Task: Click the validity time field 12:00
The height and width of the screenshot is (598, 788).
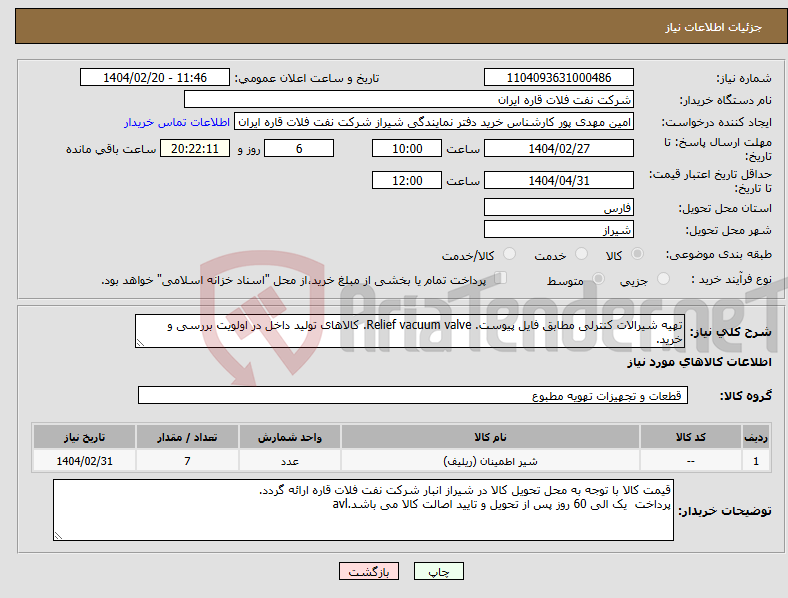Action: tap(407, 180)
